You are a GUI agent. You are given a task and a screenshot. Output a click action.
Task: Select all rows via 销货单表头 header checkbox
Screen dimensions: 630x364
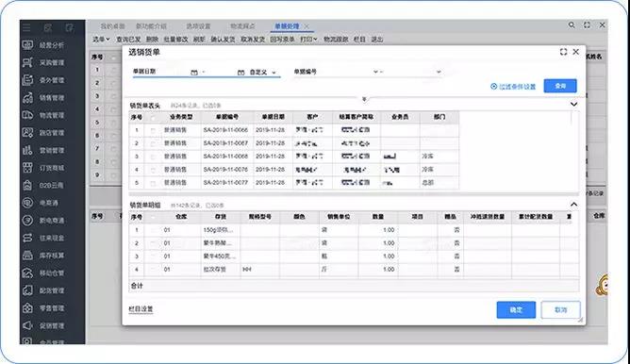(153, 118)
